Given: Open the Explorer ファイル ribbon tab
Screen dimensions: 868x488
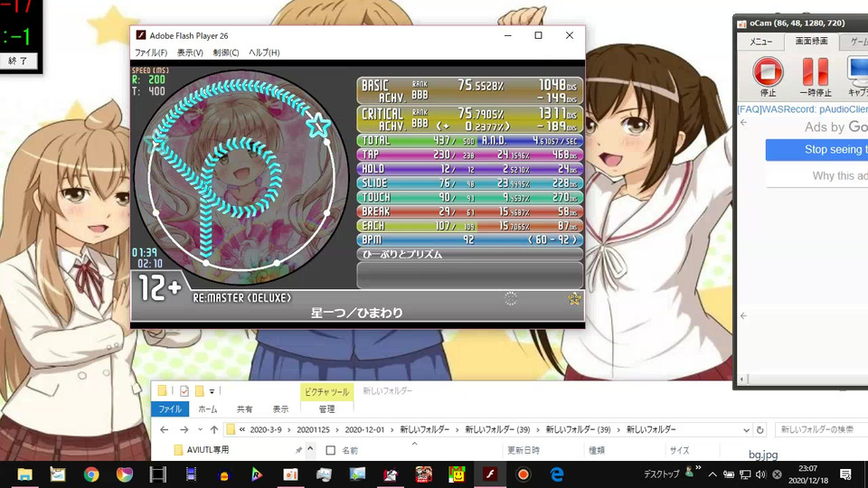Looking at the screenshot, I should click(x=170, y=408).
